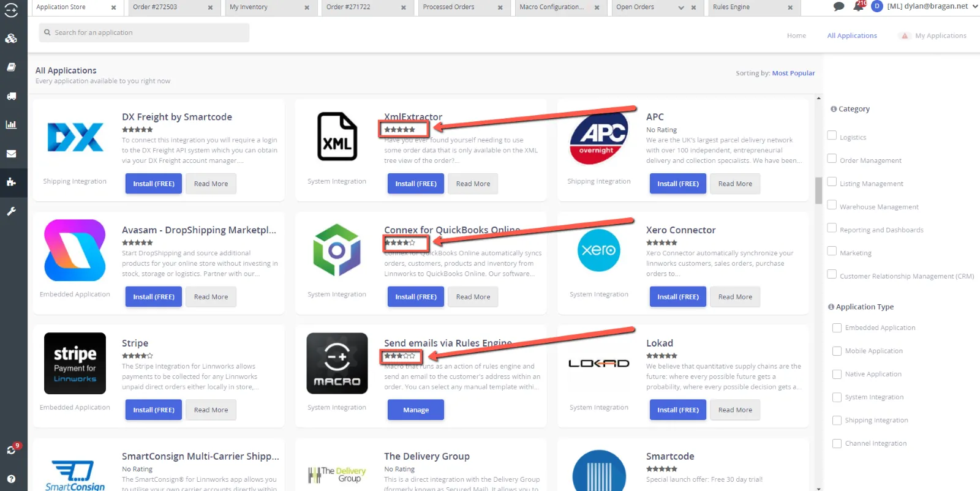980x491 pixels.
Task: Enable the Embedded Application type filter
Action: pyautogui.click(x=837, y=328)
